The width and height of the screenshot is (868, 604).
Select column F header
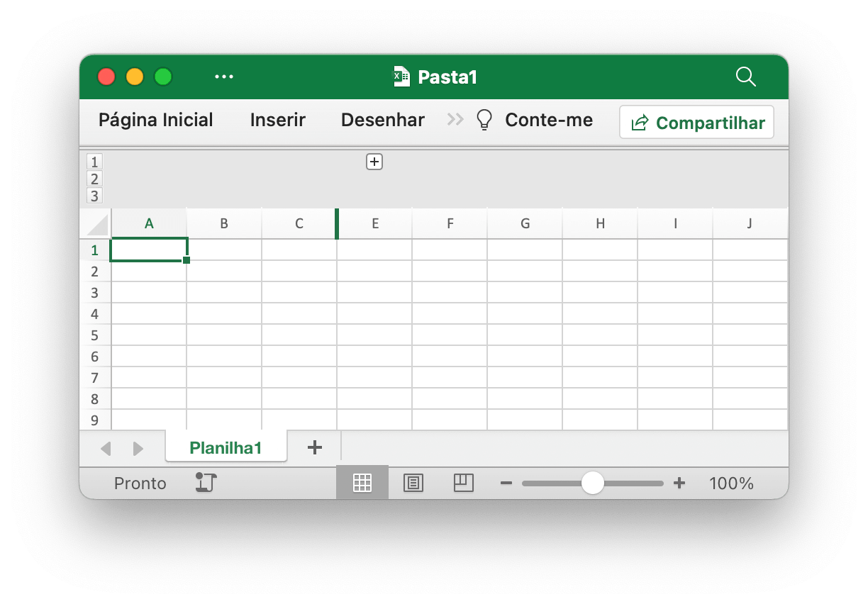click(x=450, y=224)
